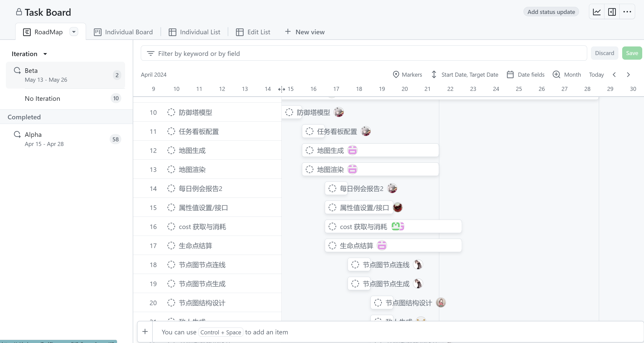The width and height of the screenshot is (644, 343).
Task: Open the project insights chart
Action: [597, 12]
